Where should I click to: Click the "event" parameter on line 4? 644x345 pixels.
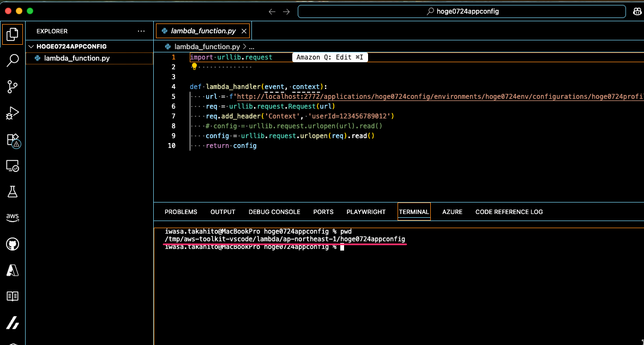(x=274, y=87)
